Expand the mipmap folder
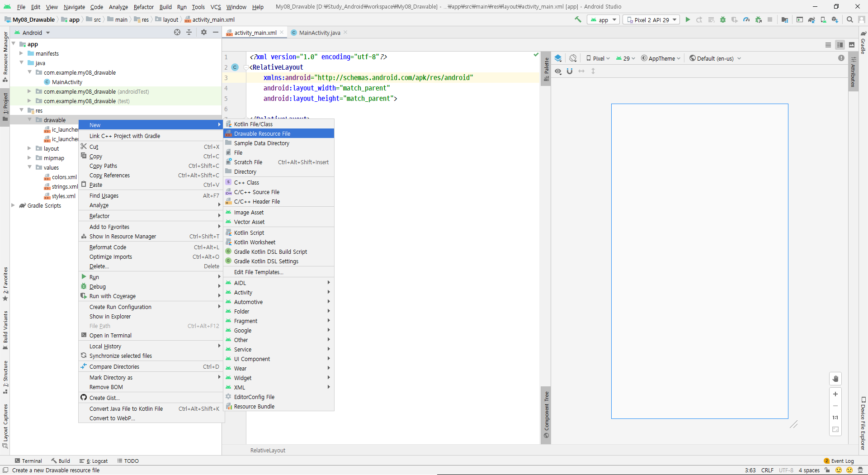Viewport: 868px width, 475px height. 29,158
